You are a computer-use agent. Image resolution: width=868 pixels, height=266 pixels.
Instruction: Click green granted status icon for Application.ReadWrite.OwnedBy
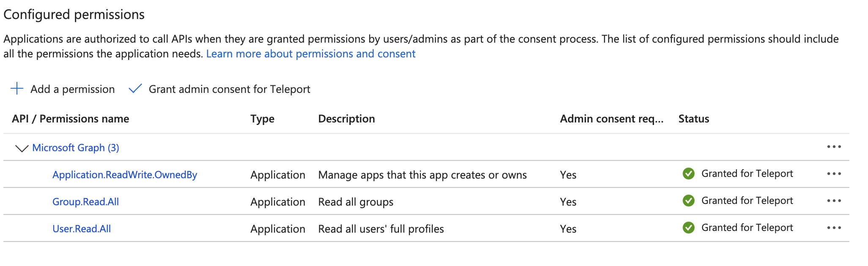click(x=689, y=174)
